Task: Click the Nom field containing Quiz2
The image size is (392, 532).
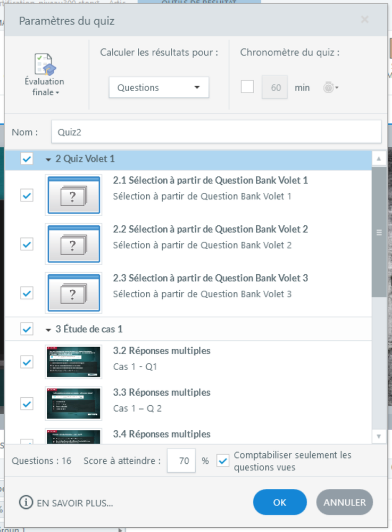Action: coord(216,132)
